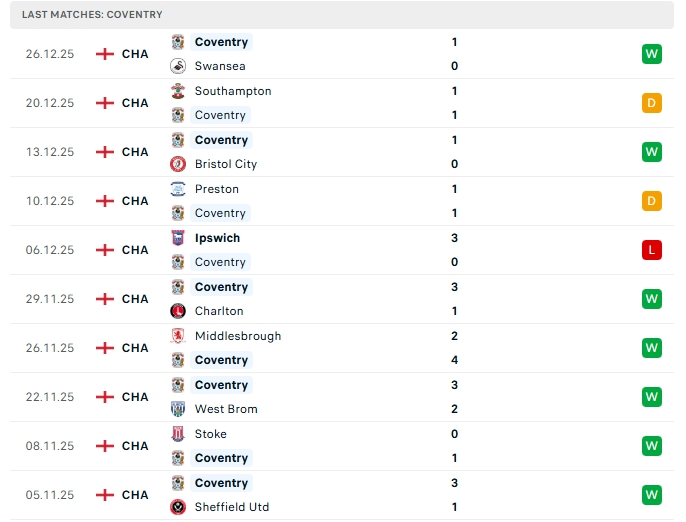
Task: Click the Last Matches: Coventry header
Action: coord(92,15)
